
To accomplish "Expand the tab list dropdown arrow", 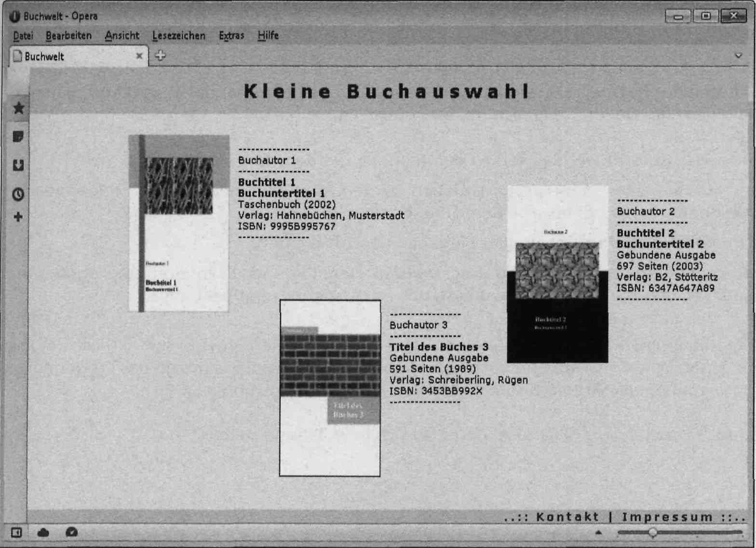I will [738, 56].
